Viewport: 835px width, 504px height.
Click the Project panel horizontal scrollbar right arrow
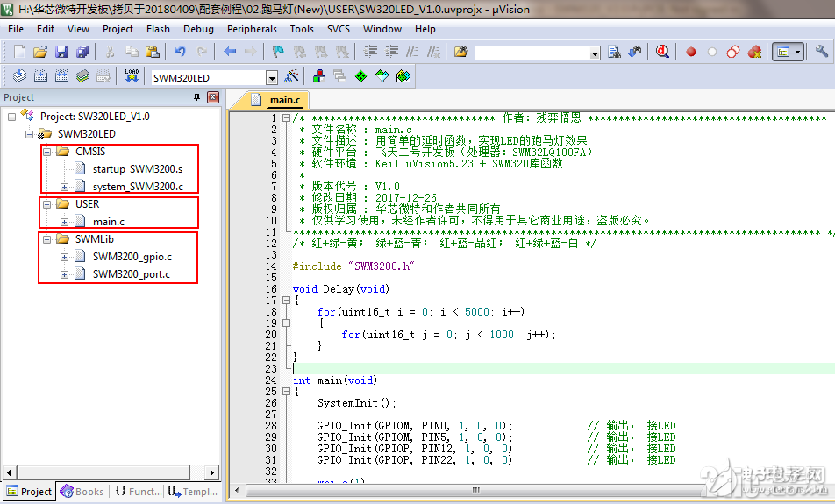[x=211, y=472]
